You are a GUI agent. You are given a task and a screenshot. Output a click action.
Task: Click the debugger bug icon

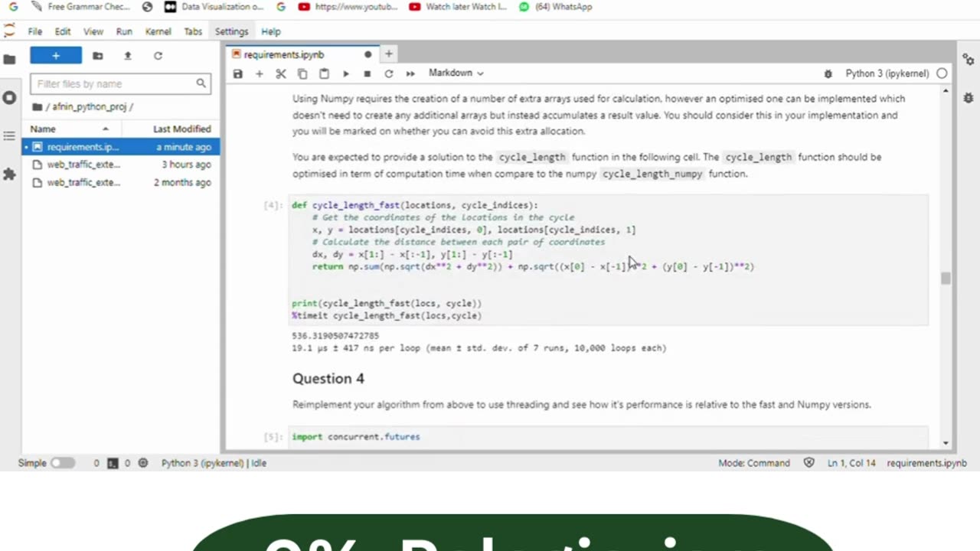(828, 74)
